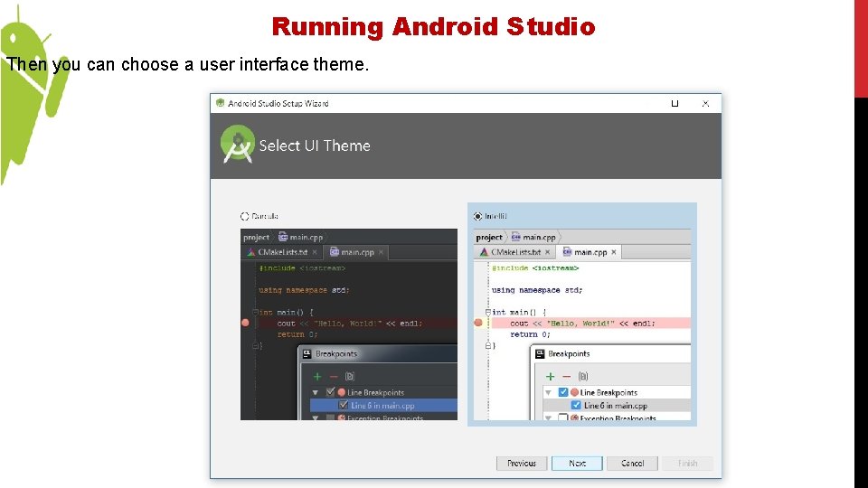Screen dimensions: 868x488
Task: Click group breakpoints icon in dark preview
Action: click(350, 377)
